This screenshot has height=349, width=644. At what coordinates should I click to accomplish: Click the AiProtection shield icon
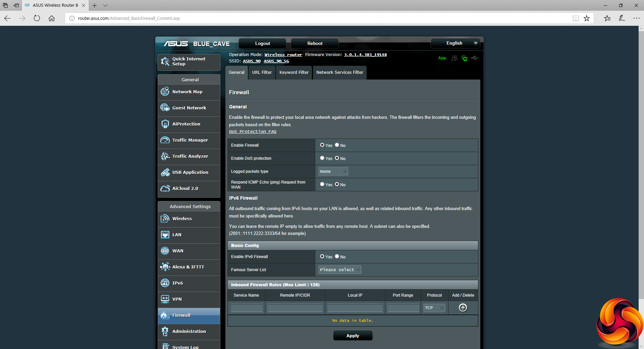pos(165,124)
